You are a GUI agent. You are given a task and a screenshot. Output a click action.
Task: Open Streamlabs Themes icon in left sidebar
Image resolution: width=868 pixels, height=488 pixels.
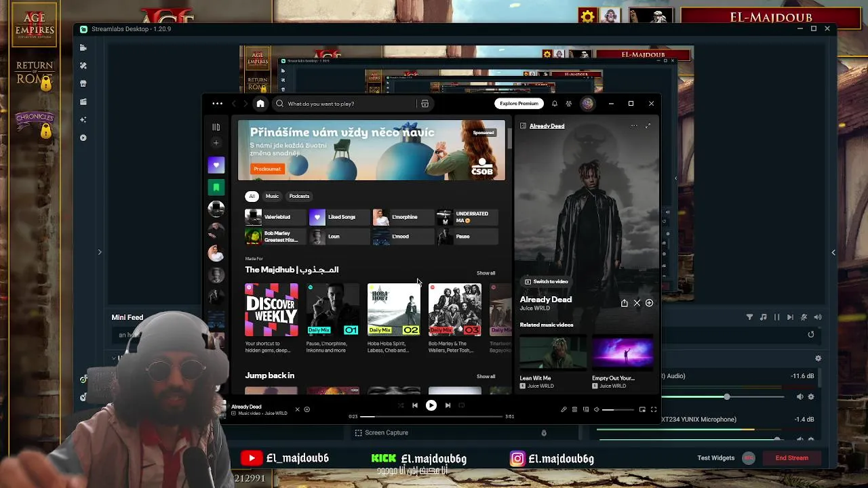pos(83,66)
